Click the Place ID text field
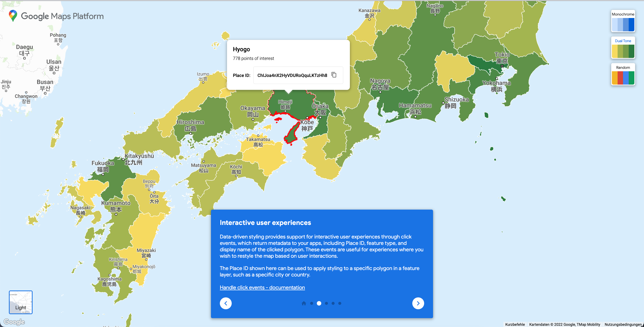Image resolution: width=644 pixels, height=327 pixels. click(x=292, y=75)
